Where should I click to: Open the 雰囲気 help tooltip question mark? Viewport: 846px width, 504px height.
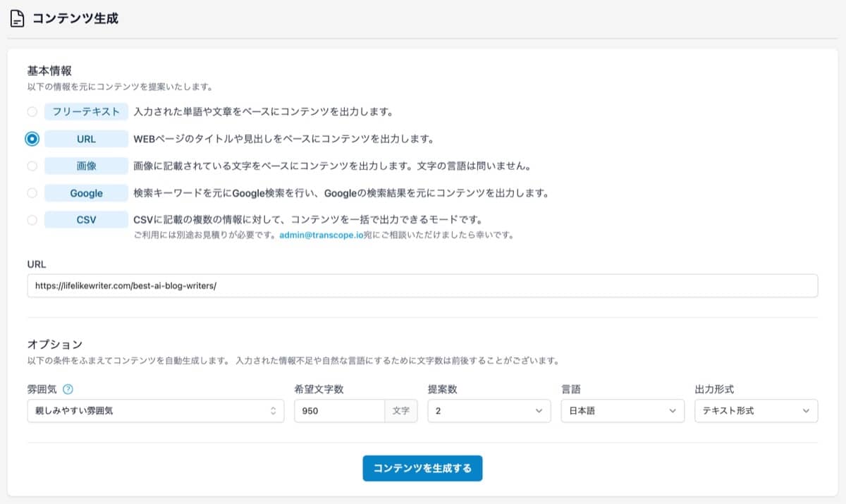66,389
